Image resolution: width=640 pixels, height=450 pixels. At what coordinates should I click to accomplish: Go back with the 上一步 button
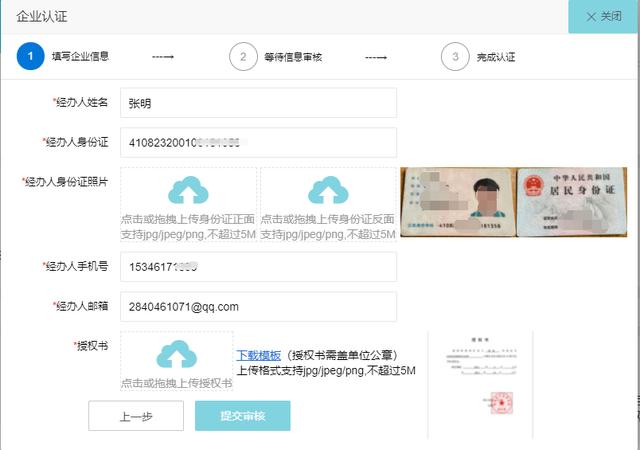[136, 416]
